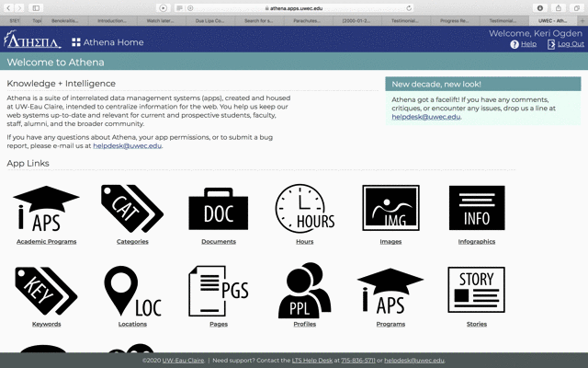Switch to the Dua Lipa browser tab
The width and height of the screenshot is (588, 368).
point(209,20)
